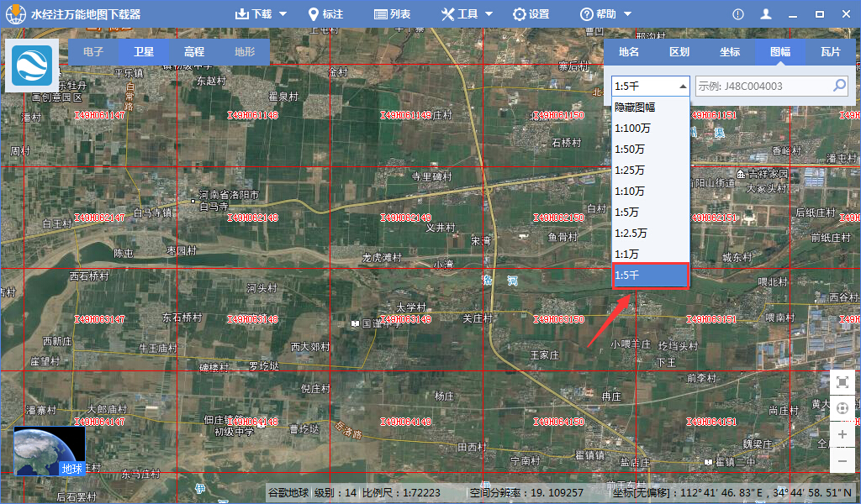Switch to 卫星 satellite map type
Screen dimensions: 861x504
(144, 51)
